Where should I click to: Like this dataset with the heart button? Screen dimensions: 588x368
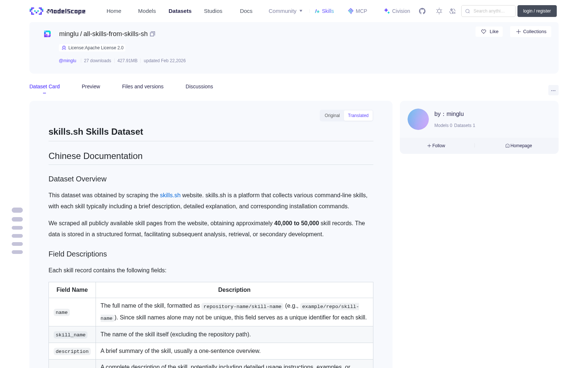point(489,32)
